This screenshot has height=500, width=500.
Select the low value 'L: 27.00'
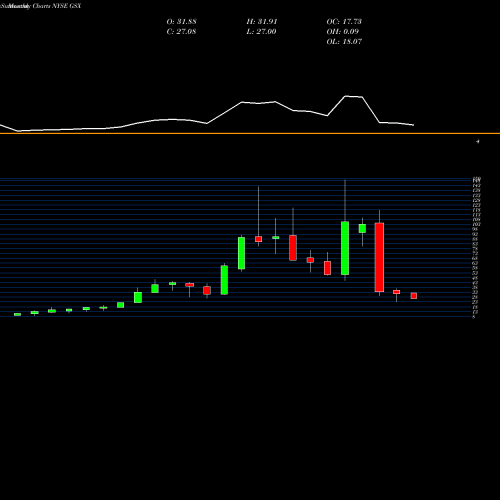[x=261, y=32]
